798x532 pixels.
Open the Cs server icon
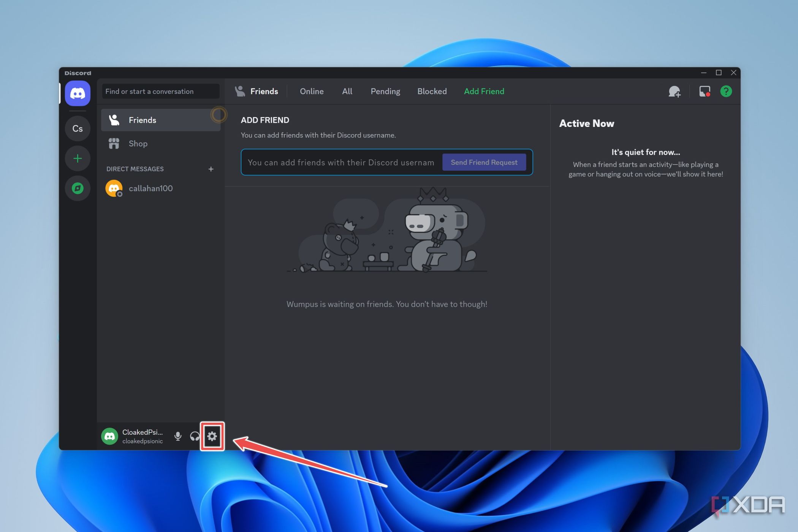[78, 128]
